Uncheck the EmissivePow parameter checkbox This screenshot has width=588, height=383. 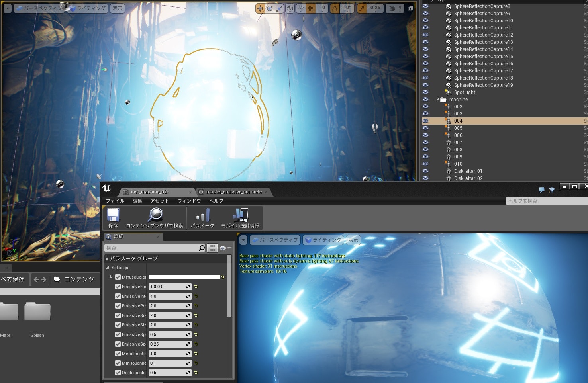tap(118, 306)
